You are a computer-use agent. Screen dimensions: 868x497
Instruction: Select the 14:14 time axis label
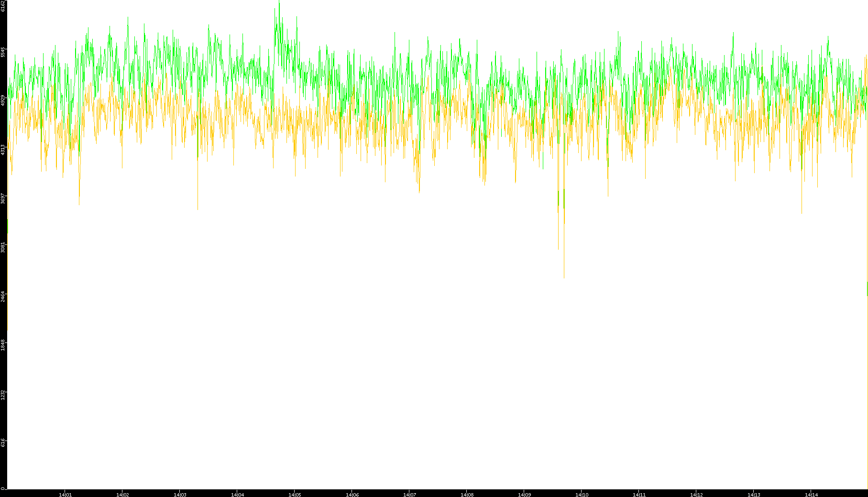click(x=811, y=495)
